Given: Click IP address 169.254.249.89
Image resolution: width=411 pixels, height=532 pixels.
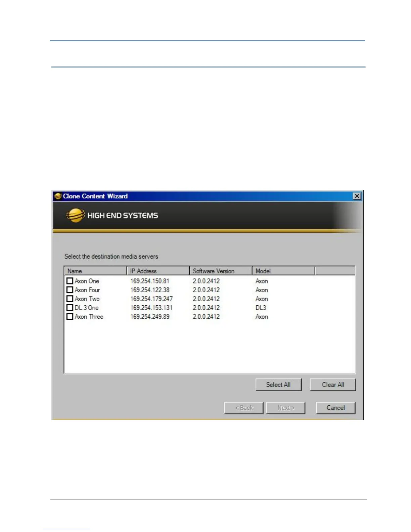Looking at the screenshot, I should point(150,317).
